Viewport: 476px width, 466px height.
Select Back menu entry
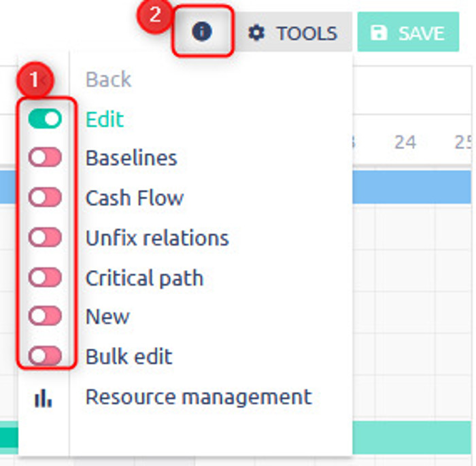point(108,80)
